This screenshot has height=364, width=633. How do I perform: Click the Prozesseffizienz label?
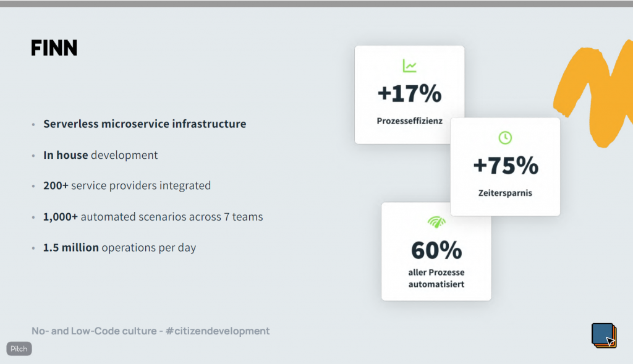[x=409, y=121]
